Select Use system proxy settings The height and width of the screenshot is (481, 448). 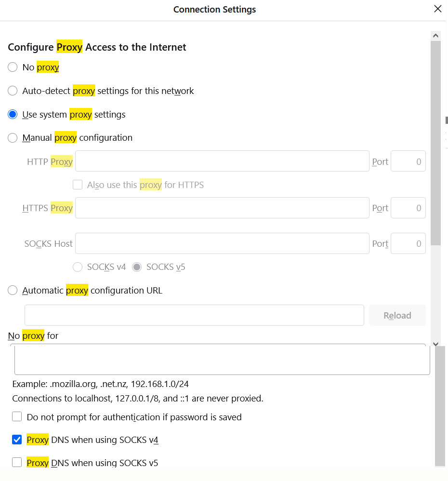[x=13, y=115]
